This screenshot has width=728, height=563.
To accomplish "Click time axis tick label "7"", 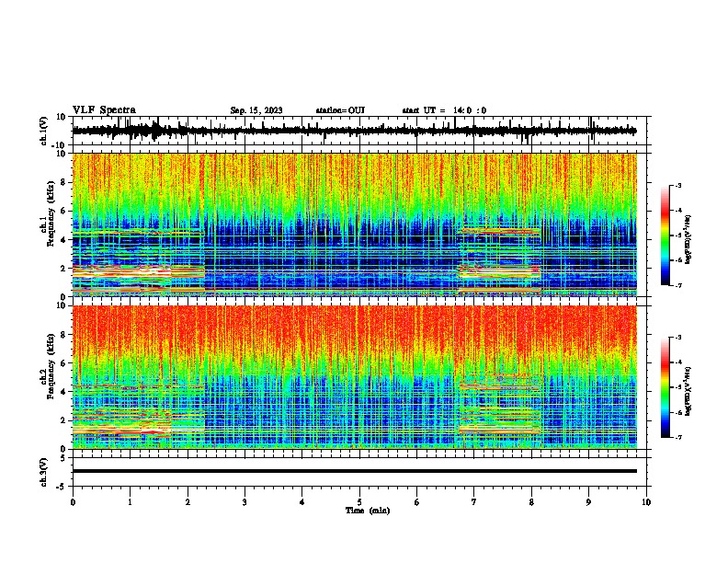I will 474,502.
